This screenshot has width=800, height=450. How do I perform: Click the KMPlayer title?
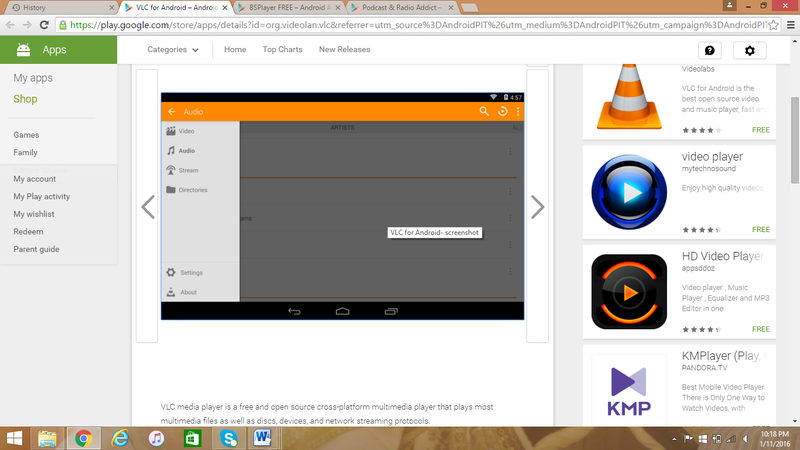click(723, 356)
